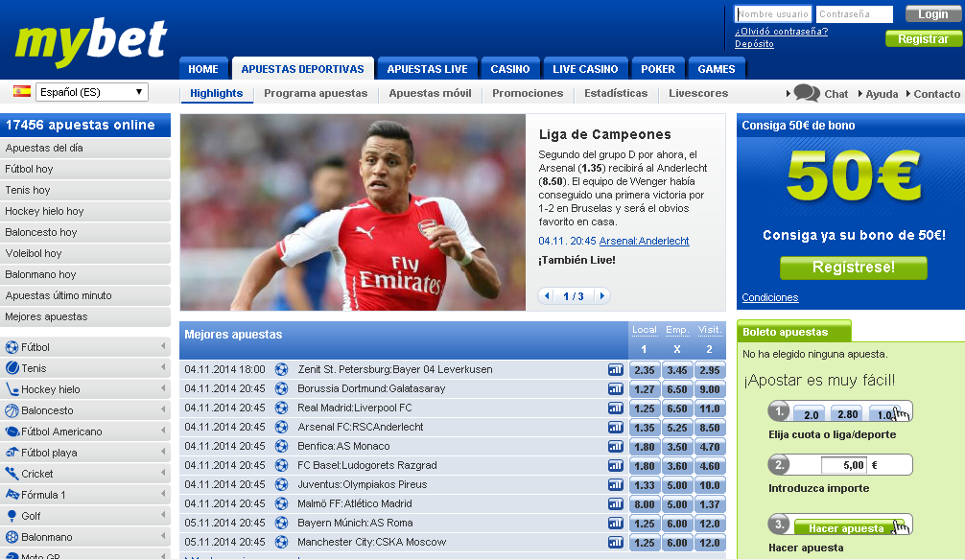Switch to the HOME tab
Screen dimensions: 965x560
[x=203, y=69]
